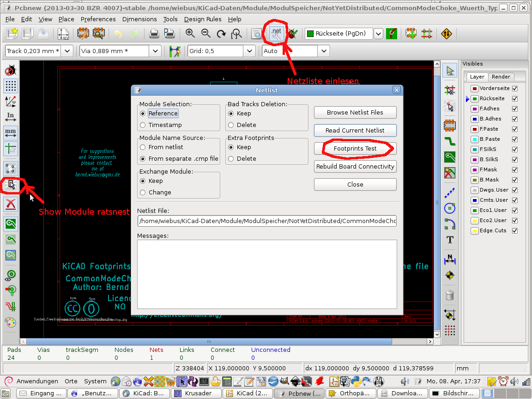Toggle the Show Module ratsnest icon
This screenshot has width=532, height=399.
point(11,185)
